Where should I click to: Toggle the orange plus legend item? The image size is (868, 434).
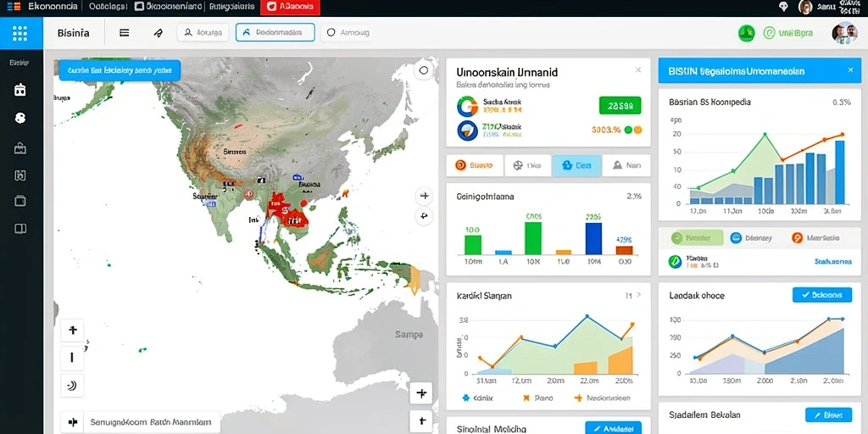pyautogui.click(x=603, y=398)
